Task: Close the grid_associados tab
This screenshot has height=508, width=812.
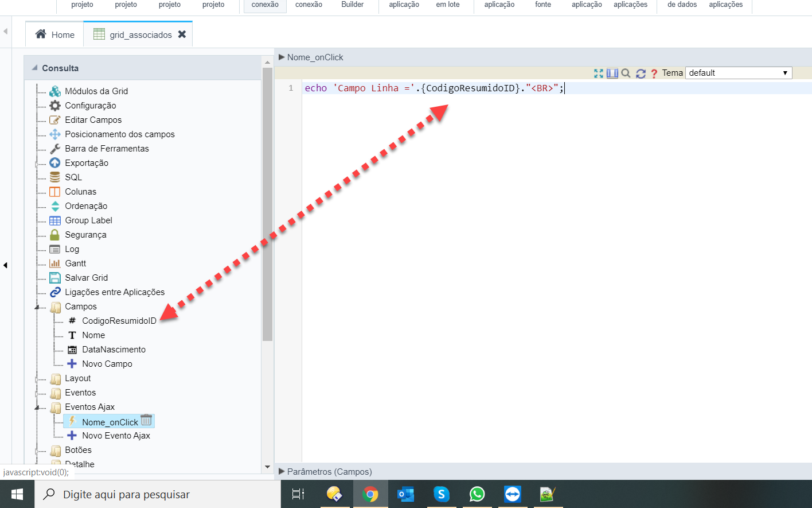Action: pyautogui.click(x=182, y=34)
